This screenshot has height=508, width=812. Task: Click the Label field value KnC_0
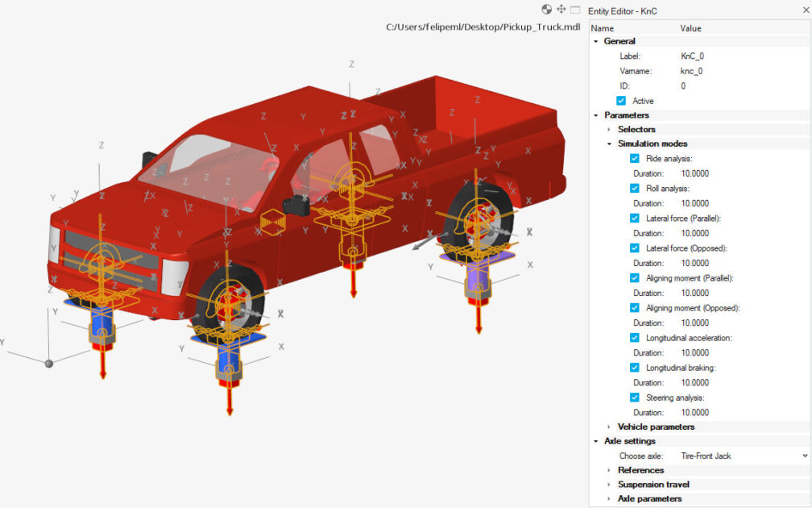point(693,56)
